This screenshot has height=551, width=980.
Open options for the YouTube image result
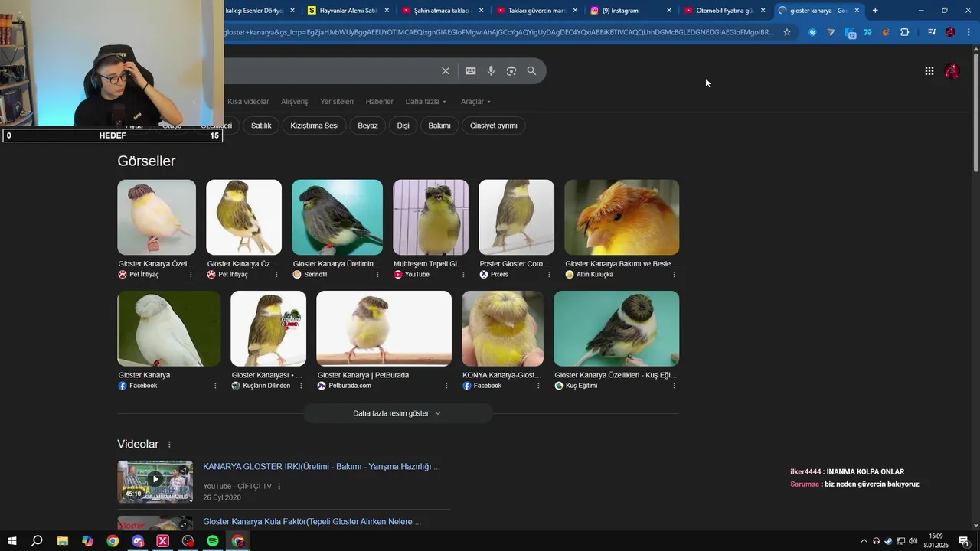click(x=463, y=275)
